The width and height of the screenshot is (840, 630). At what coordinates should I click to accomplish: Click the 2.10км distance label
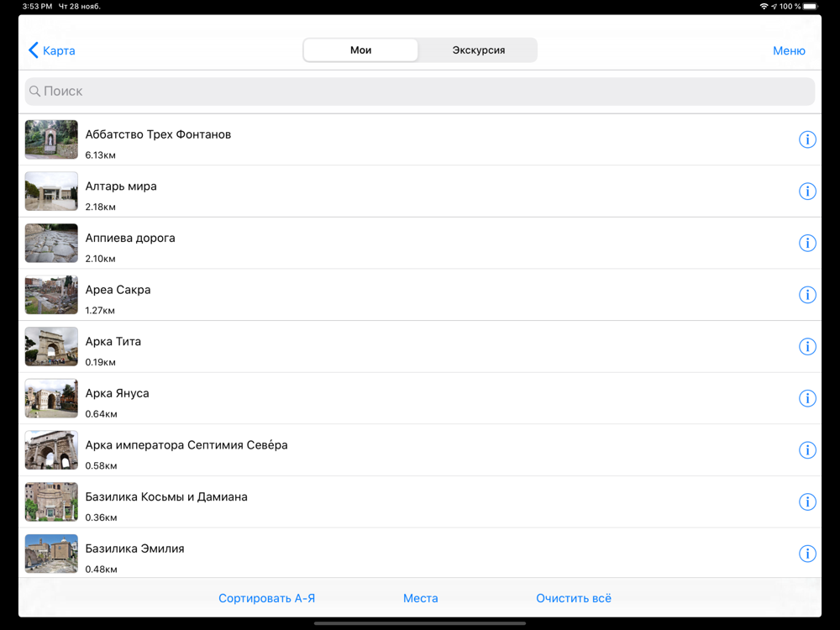100,259
